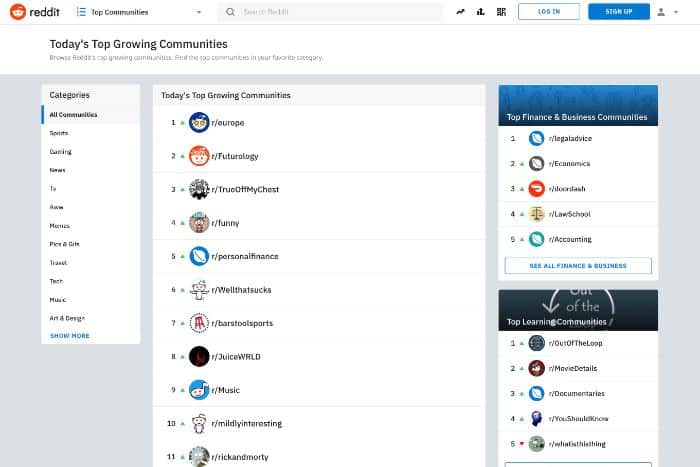The width and height of the screenshot is (700, 467).
Task: Expand categories with Show More
Action: tap(70, 336)
